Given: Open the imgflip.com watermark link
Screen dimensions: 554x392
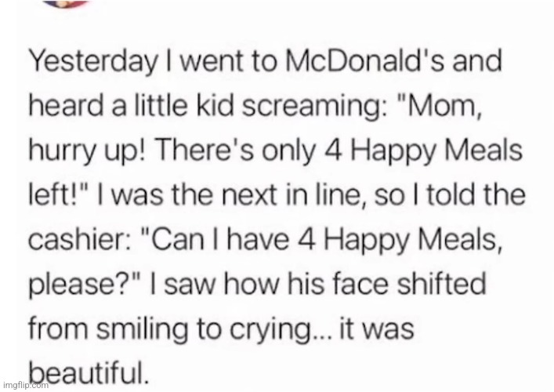Looking at the screenshot, I should [25, 385].
